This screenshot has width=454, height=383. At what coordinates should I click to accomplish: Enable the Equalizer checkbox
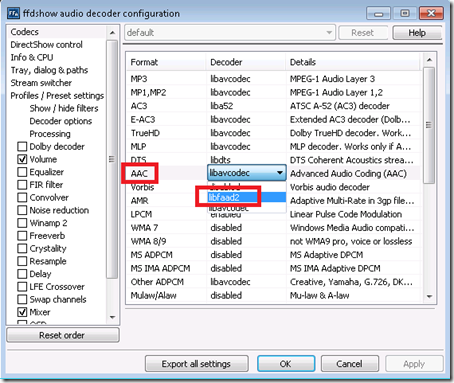point(22,172)
